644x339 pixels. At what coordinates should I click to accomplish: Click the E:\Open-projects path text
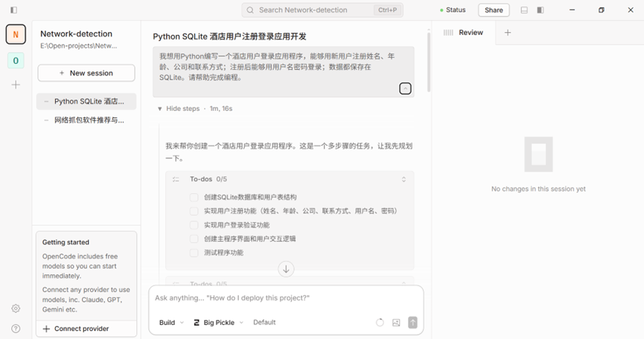click(78, 46)
